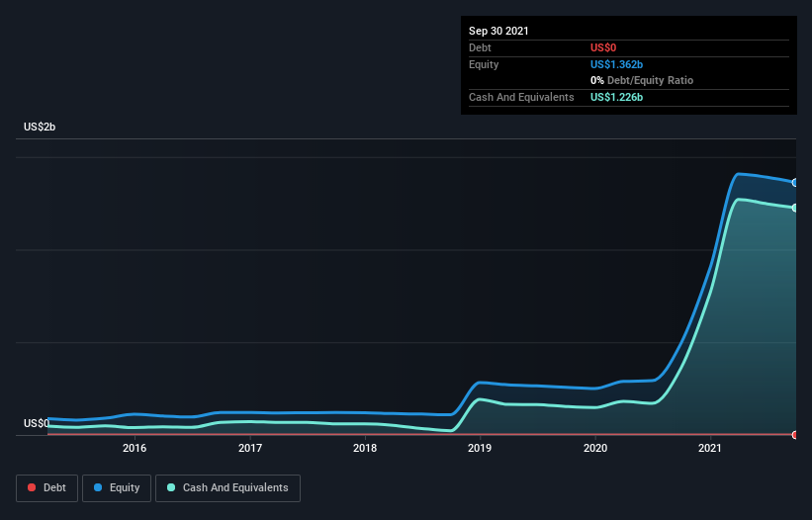
Task: Click the red Debt endpoint marker
Action: coord(795,435)
